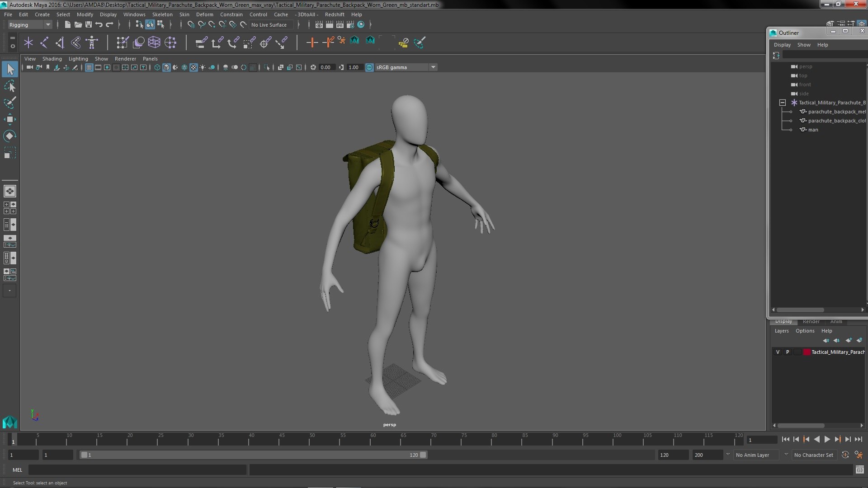868x488 pixels.
Task: Go to end of playback range
Action: pyautogui.click(x=858, y=439)
